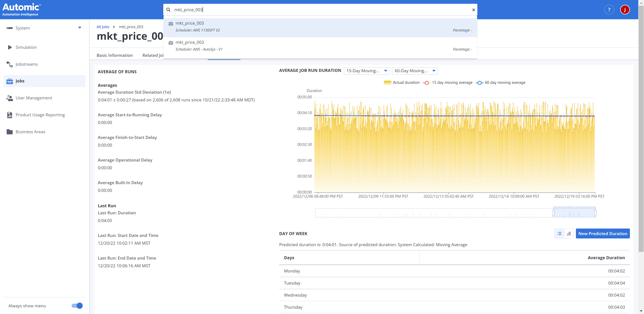Follow the All Jobs breadcrumb link
644x314 pixels.
103,27
